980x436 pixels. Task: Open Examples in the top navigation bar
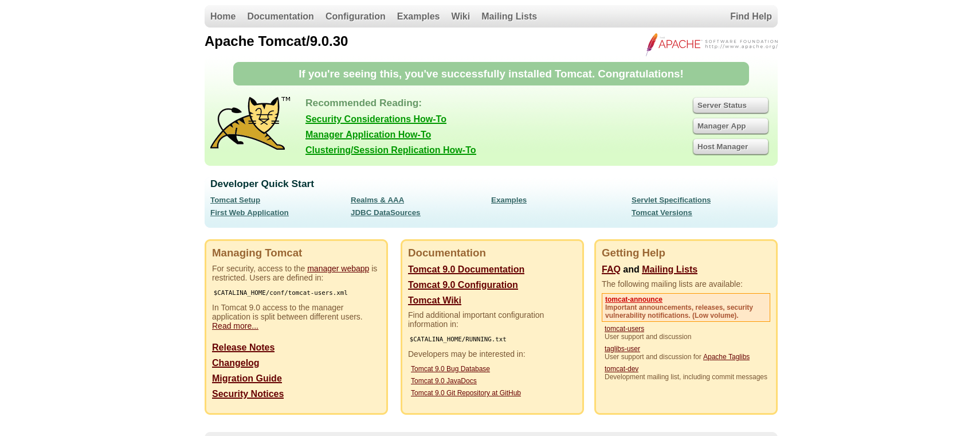tap(418, 17)
